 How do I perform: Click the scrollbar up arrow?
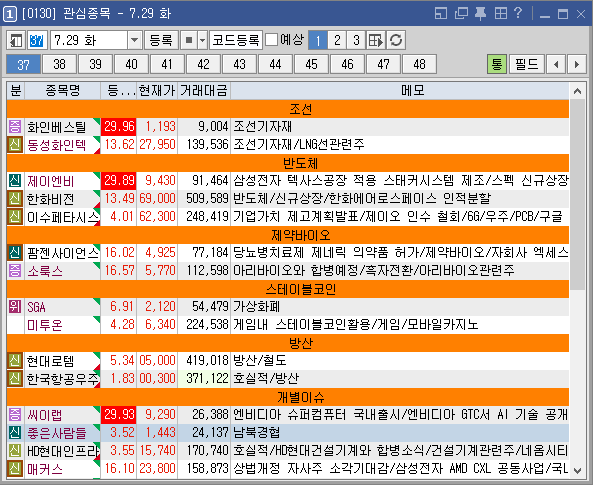click(577, 91)
